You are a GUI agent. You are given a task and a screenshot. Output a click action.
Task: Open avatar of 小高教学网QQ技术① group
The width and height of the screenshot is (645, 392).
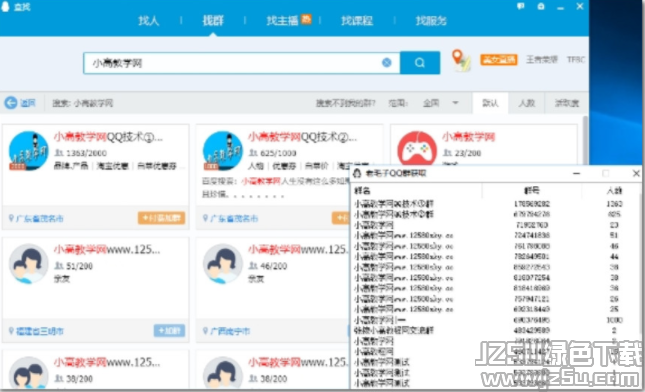coord(28,151)
